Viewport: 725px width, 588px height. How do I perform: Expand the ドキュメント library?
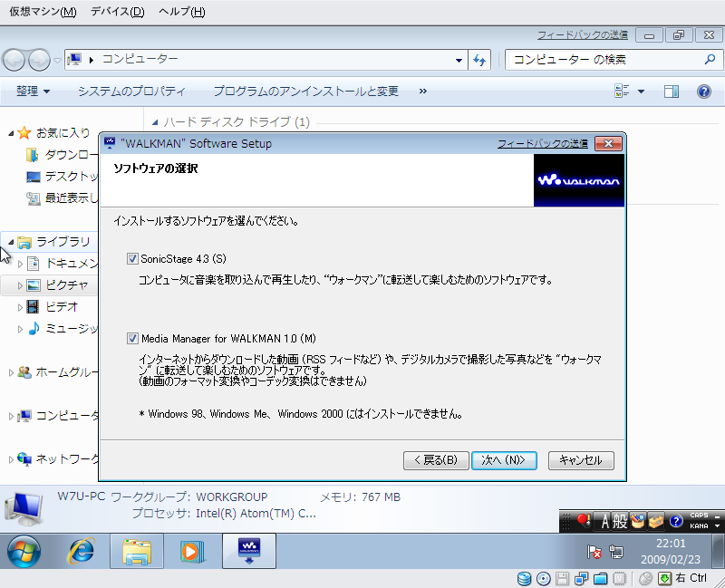pyautogui.click(x=20, y=264)
